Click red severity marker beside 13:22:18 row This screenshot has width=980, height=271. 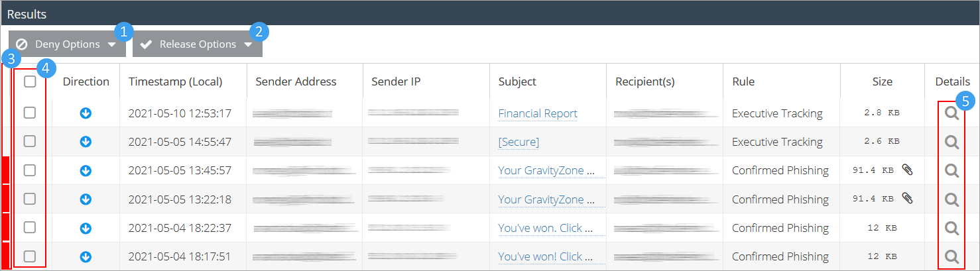[5, 199]
